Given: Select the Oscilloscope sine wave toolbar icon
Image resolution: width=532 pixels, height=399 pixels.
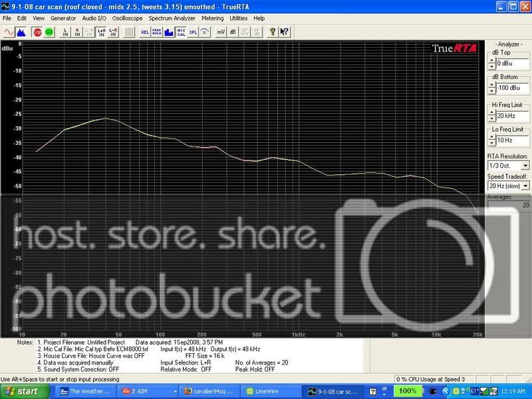Looking at the screenshot, I should (9, 32).
